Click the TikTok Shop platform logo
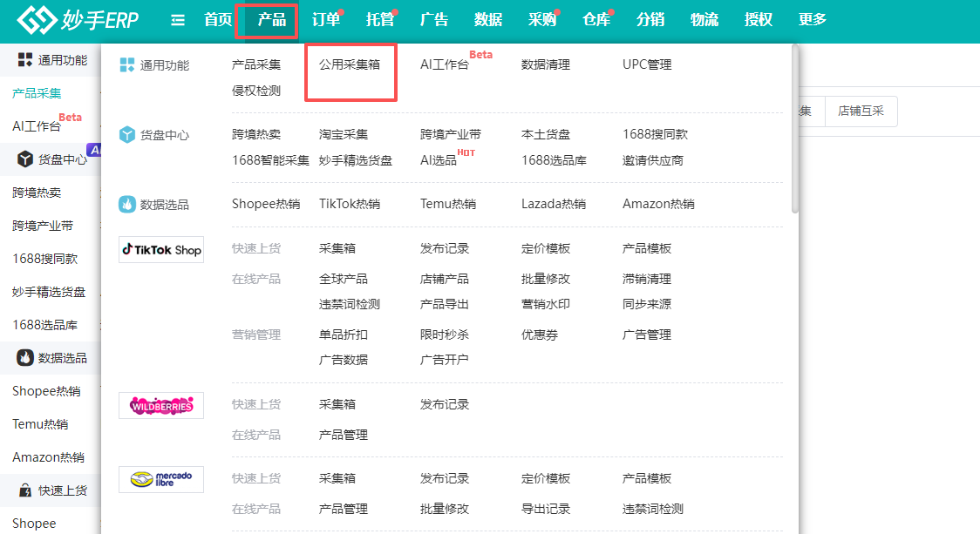The height and width of the screenshot is (534, 980). 160,249
